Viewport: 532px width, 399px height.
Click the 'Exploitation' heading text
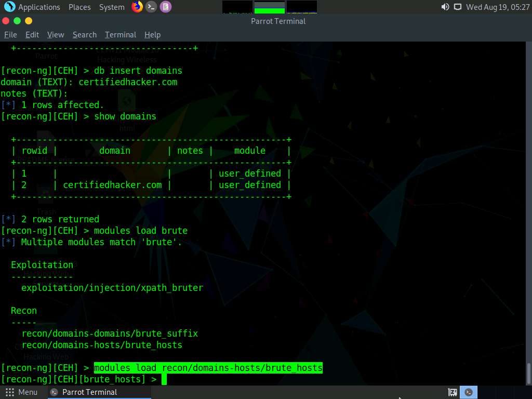pos(42,265)
